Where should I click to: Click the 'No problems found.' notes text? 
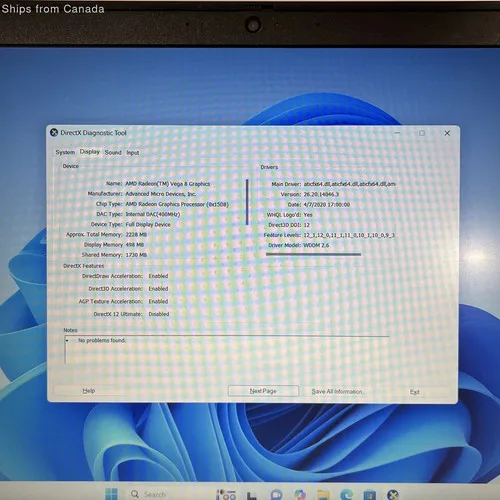coord(102,340)
